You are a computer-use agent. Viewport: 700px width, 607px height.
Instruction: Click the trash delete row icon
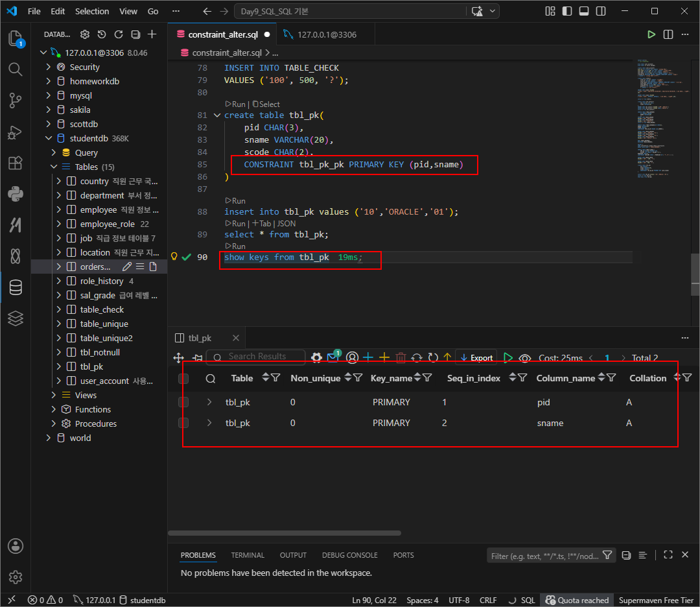click(x=401, y=357)
